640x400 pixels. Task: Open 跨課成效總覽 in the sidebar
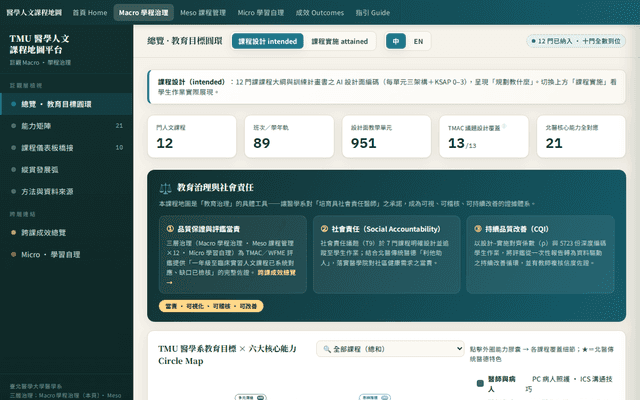click(x=66, y=233)
